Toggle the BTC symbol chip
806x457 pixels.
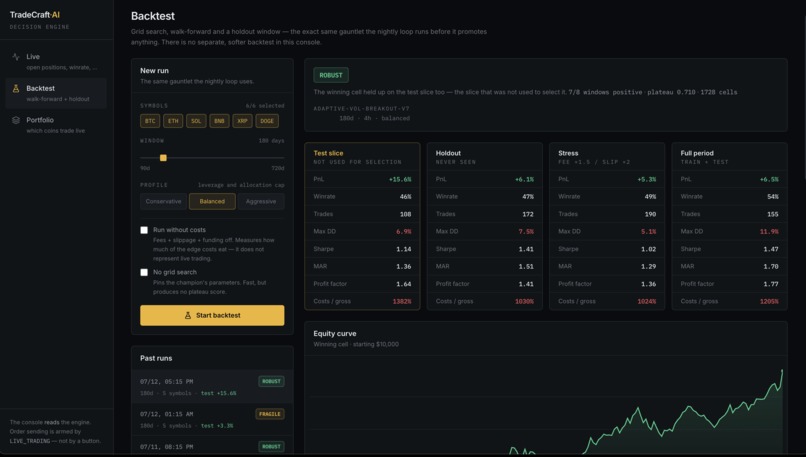click(x=150, y=121)
